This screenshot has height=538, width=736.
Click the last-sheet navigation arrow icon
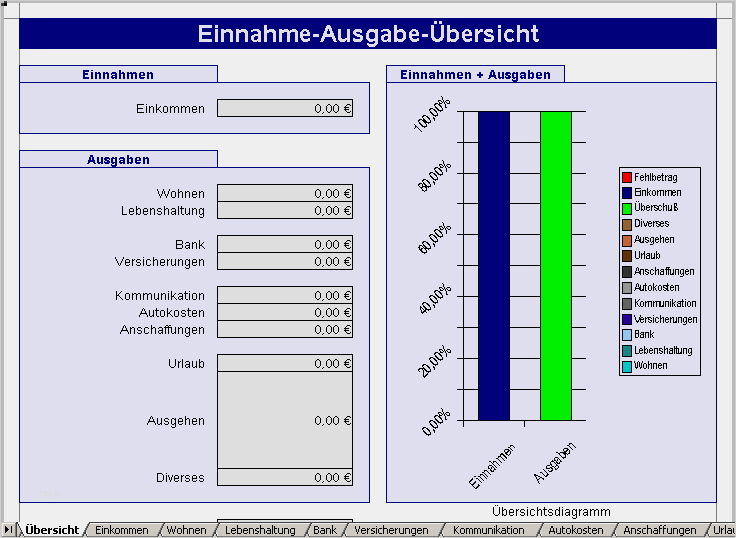click(9, 530)
